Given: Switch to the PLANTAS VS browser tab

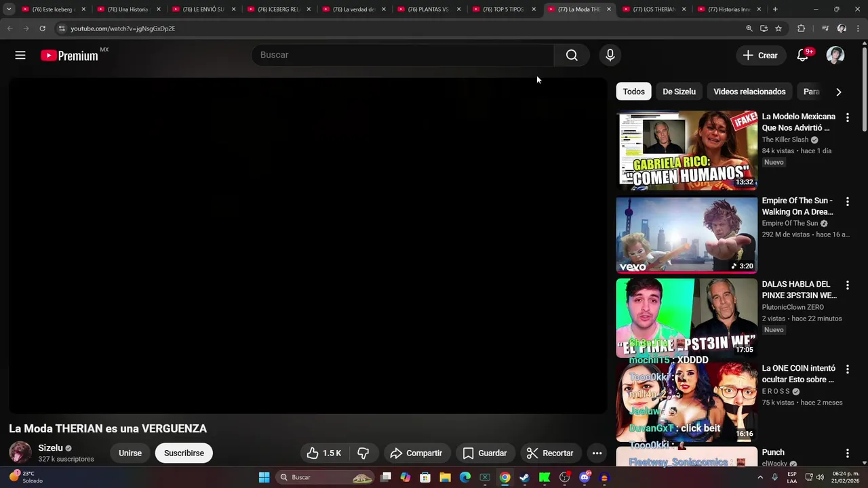Looking at the screenshot, I should pyautogui.click(x=428, y=9).
